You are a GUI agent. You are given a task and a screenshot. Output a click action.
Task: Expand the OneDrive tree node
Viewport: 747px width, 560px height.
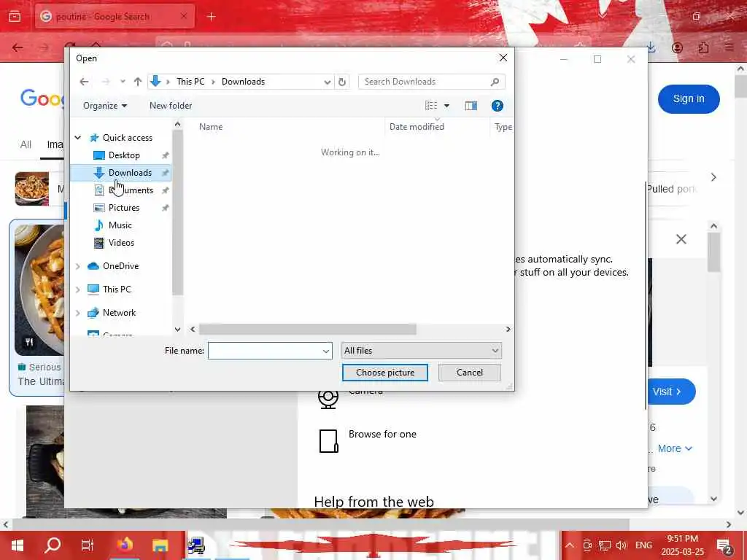coord(77,266)
